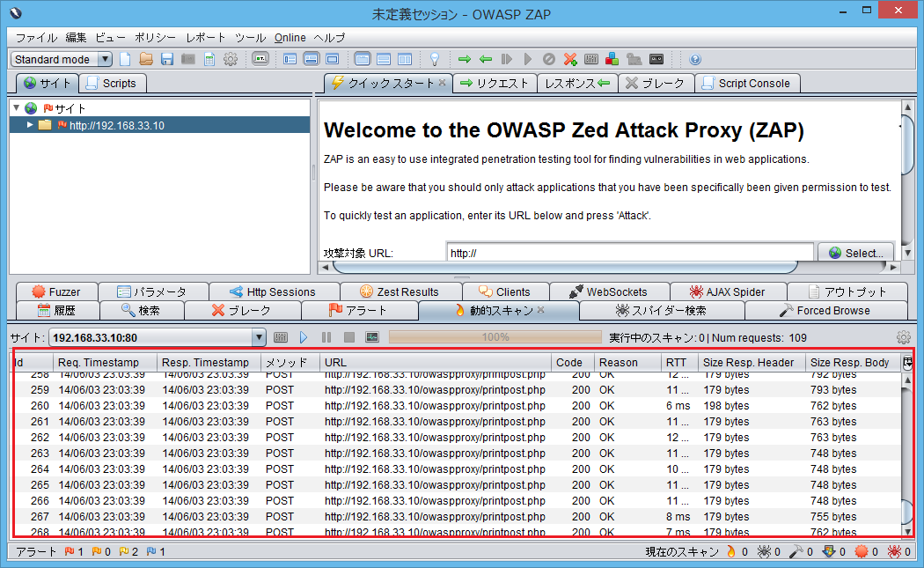Image resolution: width=924 pixels, height=568 pixels.
Task: Click the light bulb icon in toolbar
Action: [435, 59]
